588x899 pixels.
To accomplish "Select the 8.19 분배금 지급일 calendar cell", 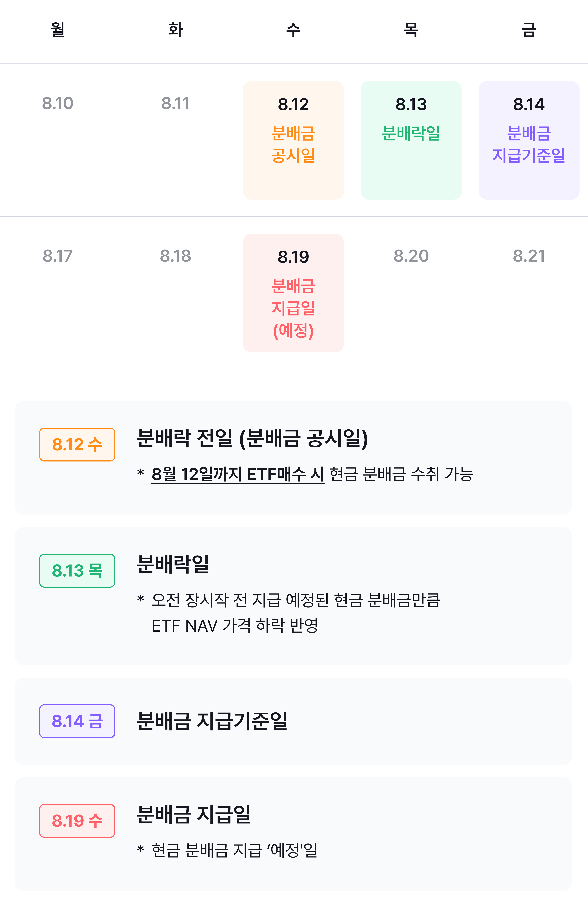I will click(x=293, y=293).
